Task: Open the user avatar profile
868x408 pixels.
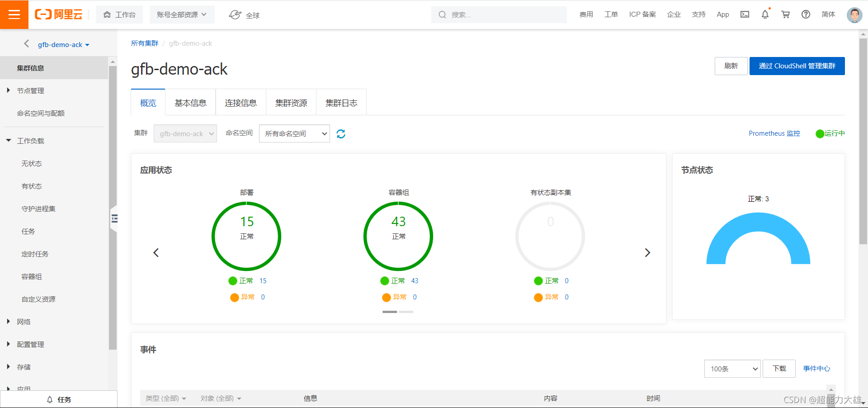Action: [854, 15]
